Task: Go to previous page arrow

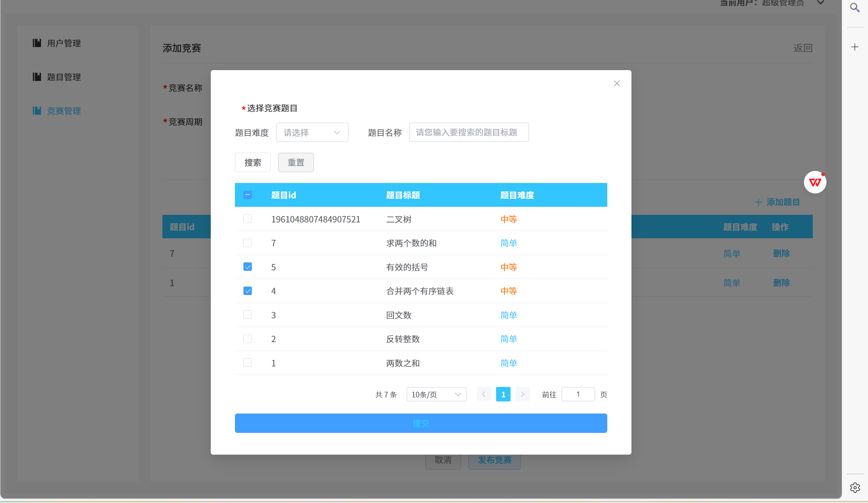Action: pyautogui.click(x=484, y=394)
